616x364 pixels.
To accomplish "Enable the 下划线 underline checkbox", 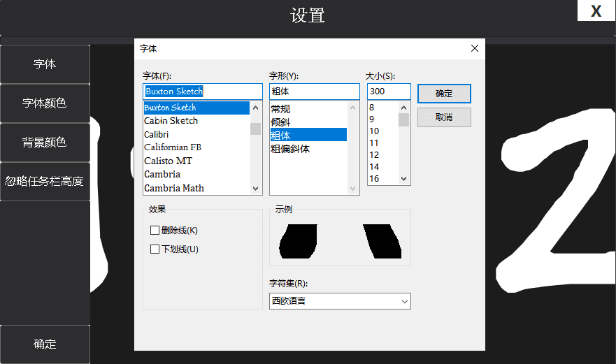I will (155, 249).
